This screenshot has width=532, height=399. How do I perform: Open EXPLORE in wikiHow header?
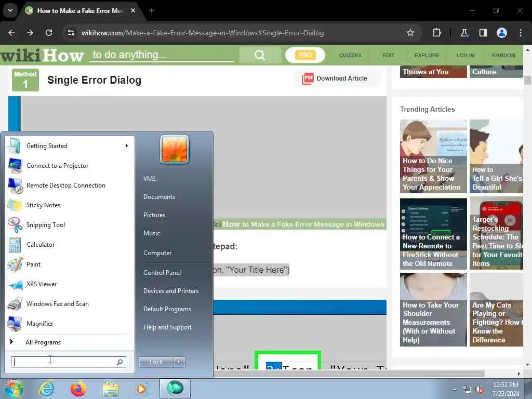tap(427, 55)
